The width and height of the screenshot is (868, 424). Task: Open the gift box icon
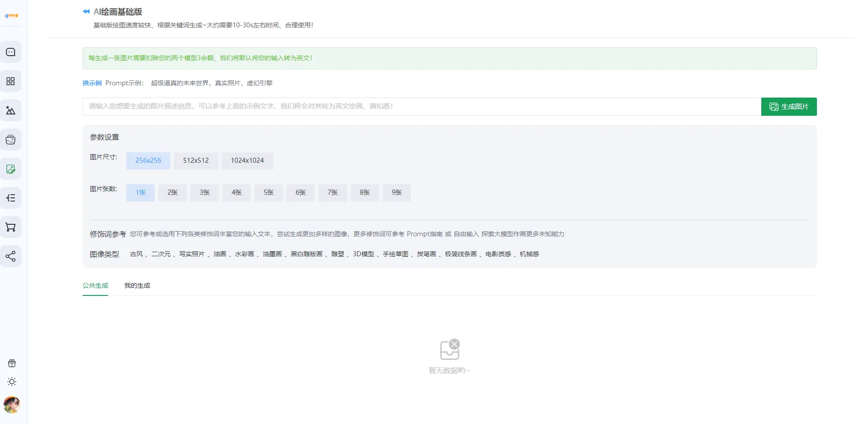pos(12,363)
